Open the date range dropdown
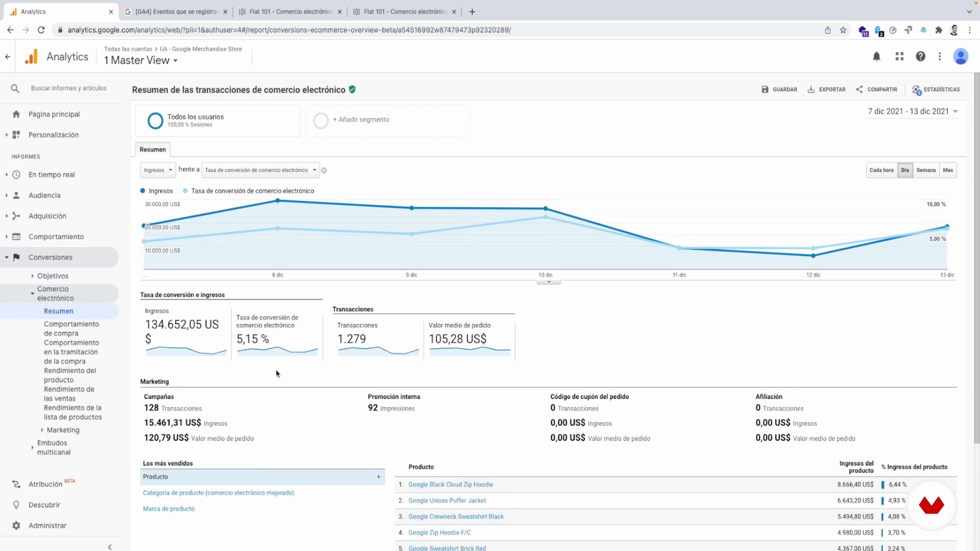This screenshot has height=551, width=980. point(912,111)
